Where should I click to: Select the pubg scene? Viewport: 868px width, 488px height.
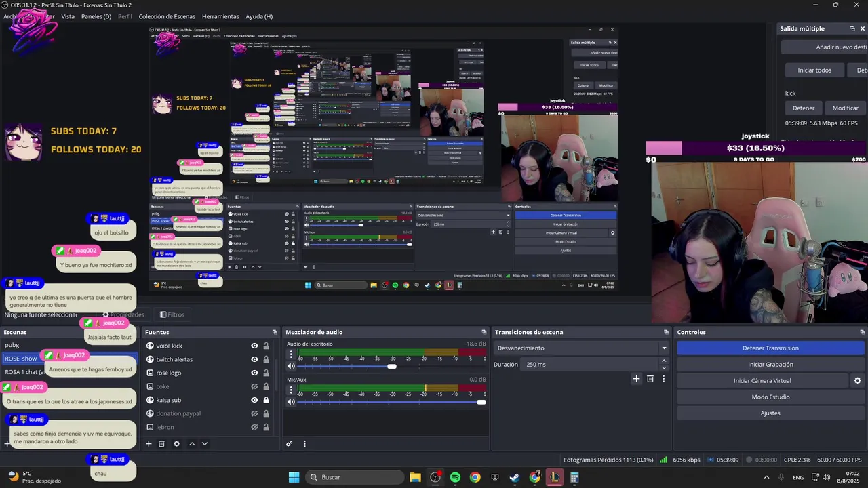(12, 346)
